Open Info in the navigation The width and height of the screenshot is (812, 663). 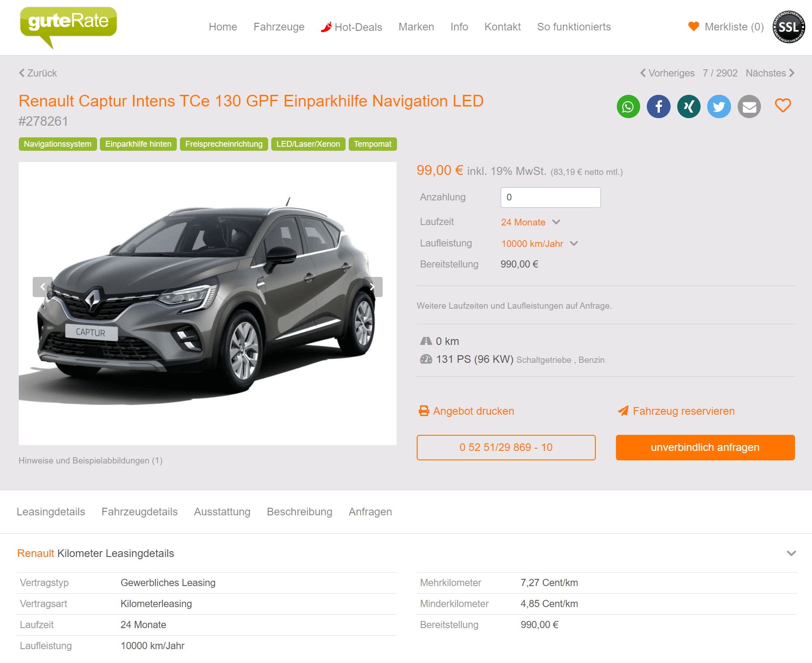pyautogui.click(x=459, y=27)
